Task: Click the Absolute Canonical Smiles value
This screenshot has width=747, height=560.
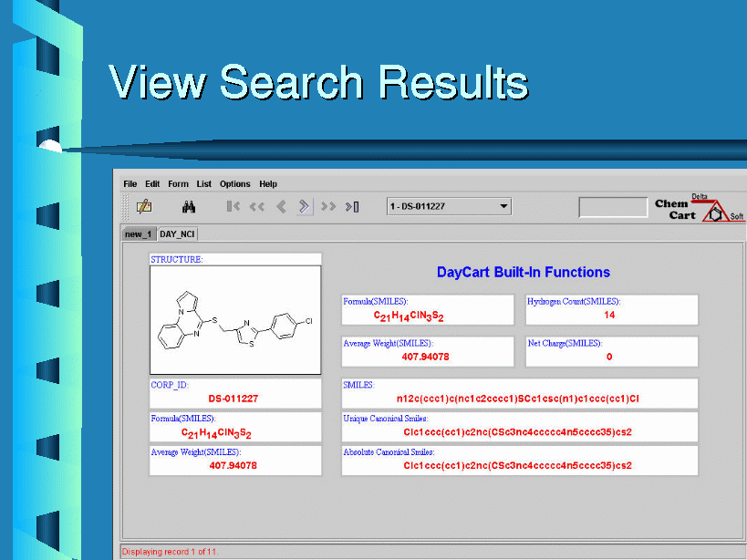Action: [x=517, y=465]
